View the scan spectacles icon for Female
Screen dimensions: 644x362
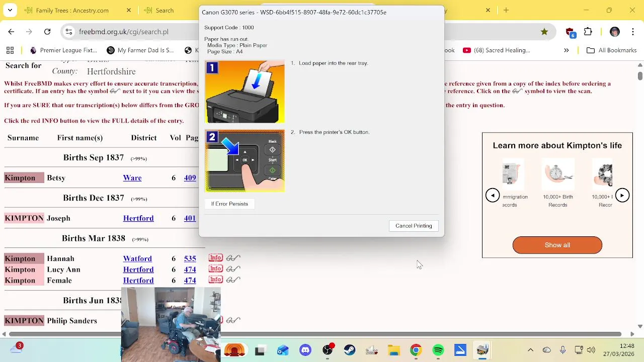[233, 280]
